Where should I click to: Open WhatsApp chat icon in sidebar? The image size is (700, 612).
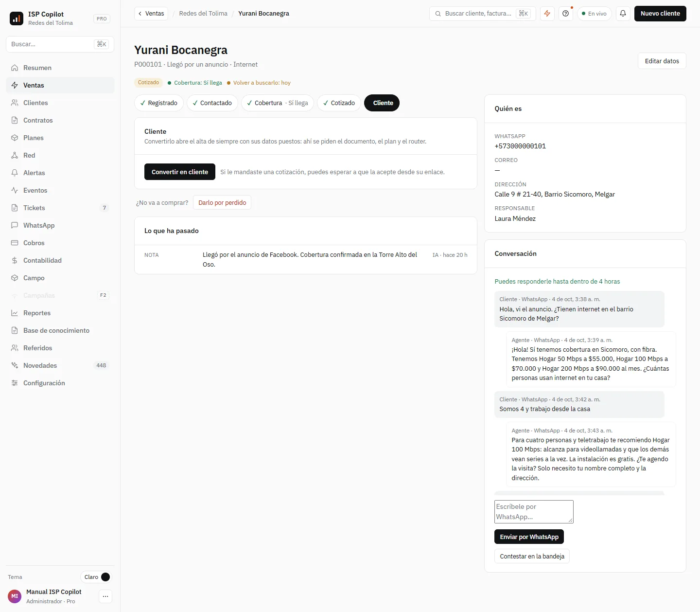click(15, 225)
